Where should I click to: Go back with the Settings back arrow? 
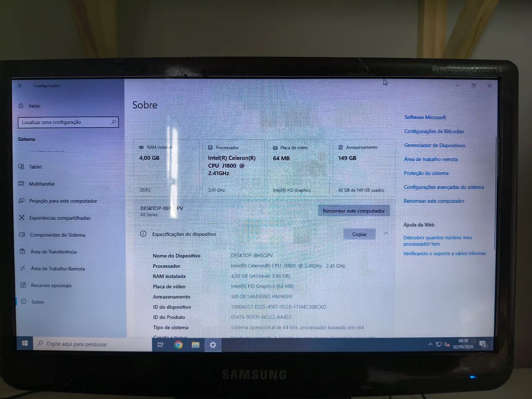(20, 86)
